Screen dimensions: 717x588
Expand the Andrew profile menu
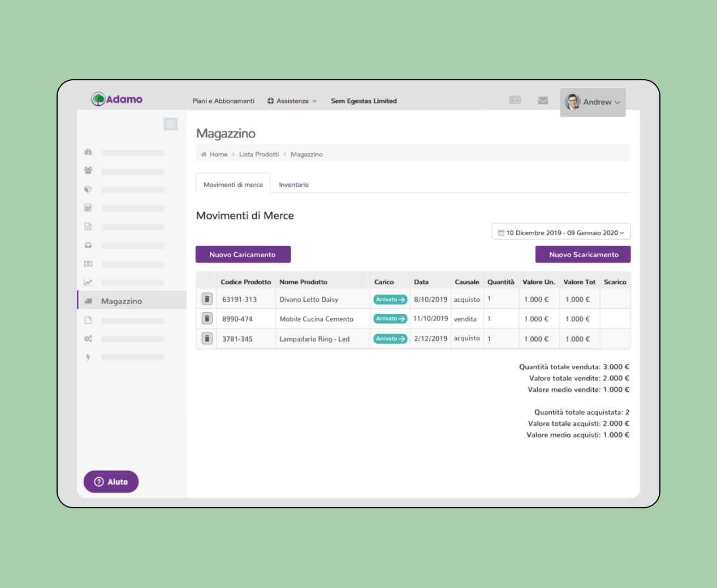pyautogui.click(x=598, y=102)
